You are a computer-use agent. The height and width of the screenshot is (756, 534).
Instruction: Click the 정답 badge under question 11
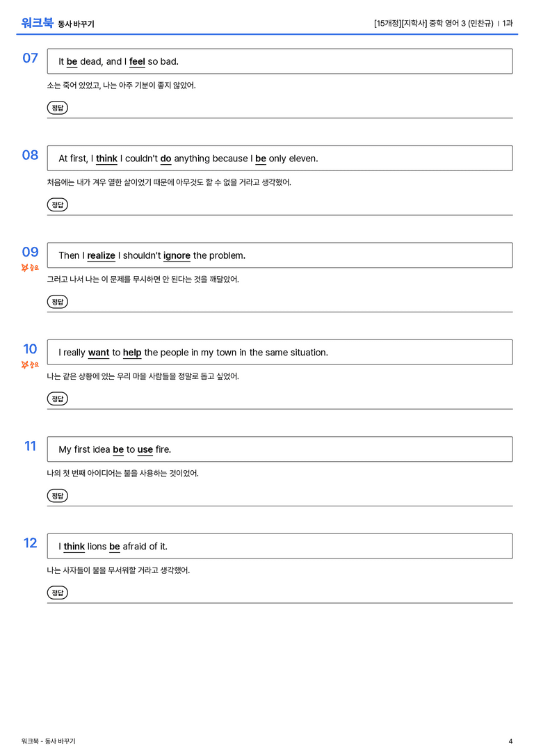(57, 495)
